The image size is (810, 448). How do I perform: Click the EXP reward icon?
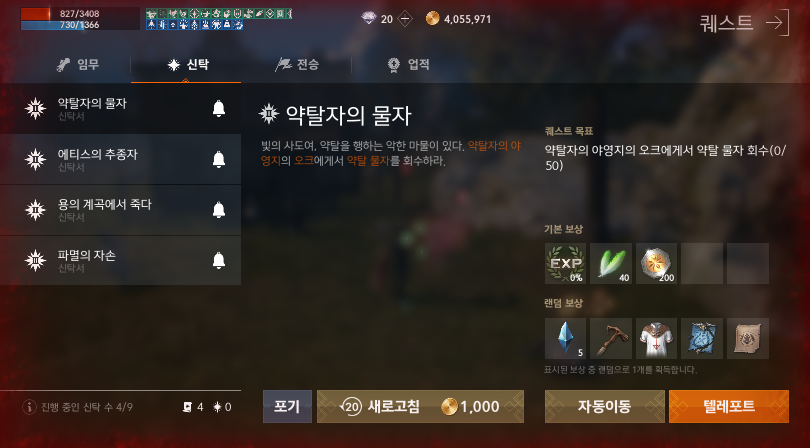tap(565, 264)
